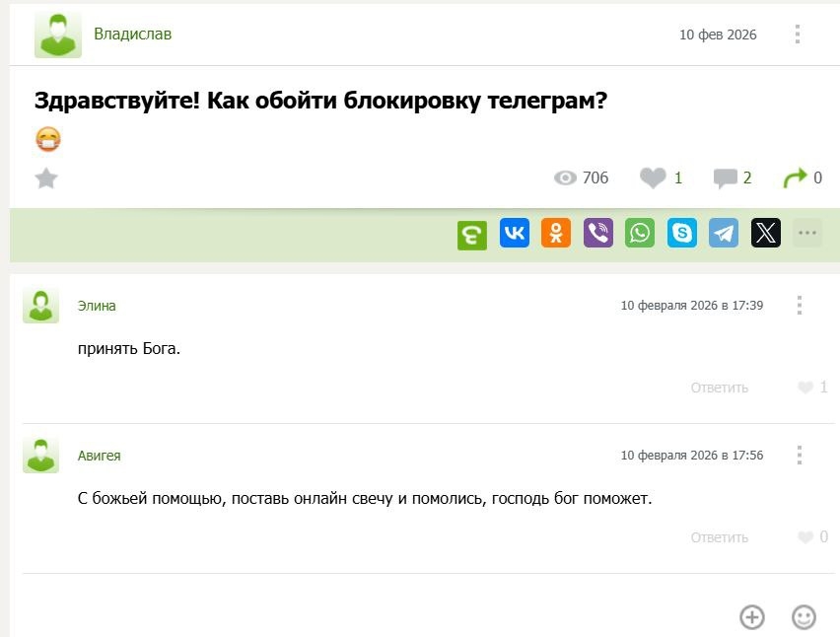
Task: Click Ответить under Элина's comment
Action: point(719,388)
